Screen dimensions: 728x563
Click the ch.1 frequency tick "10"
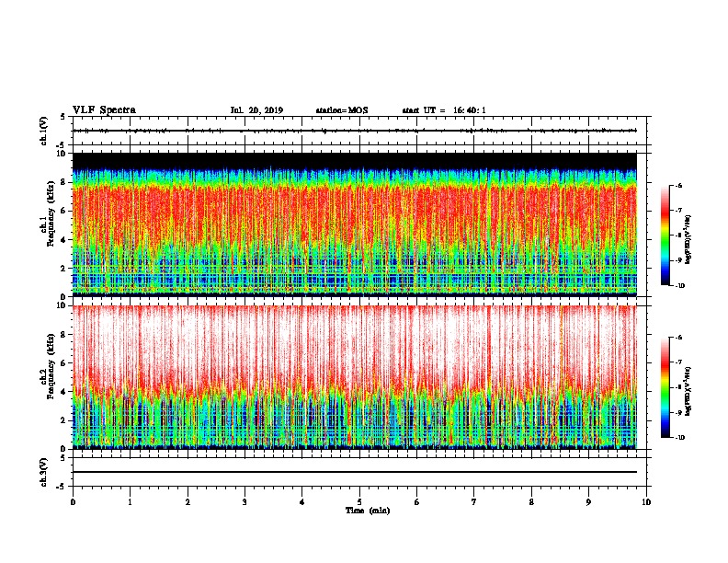click(62, 154)
